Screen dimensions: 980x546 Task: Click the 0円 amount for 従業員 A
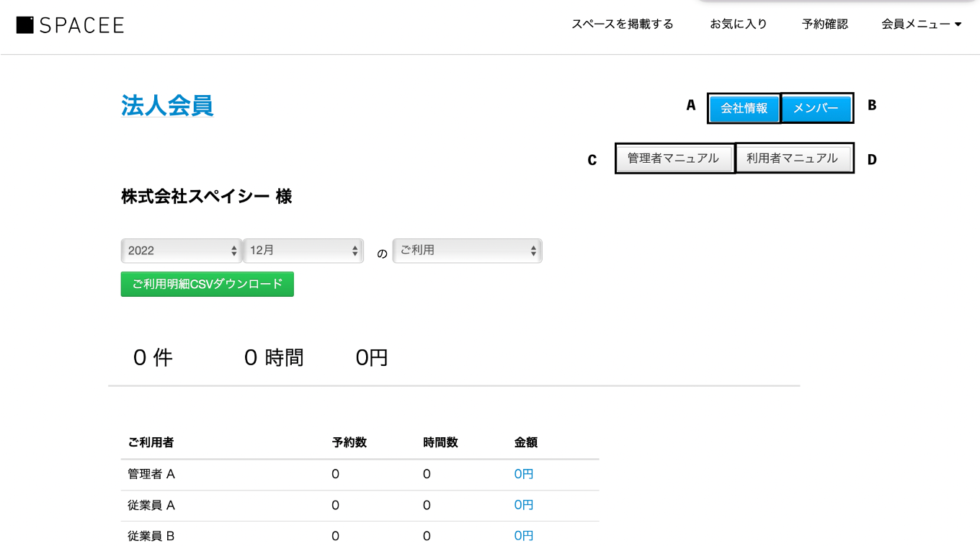point(524,505)
